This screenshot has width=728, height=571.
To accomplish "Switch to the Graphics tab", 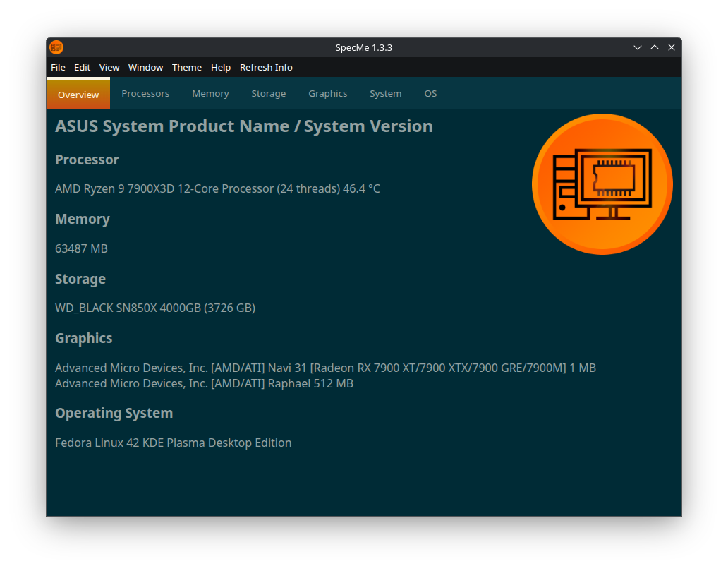I will click(x=328, y=93).
